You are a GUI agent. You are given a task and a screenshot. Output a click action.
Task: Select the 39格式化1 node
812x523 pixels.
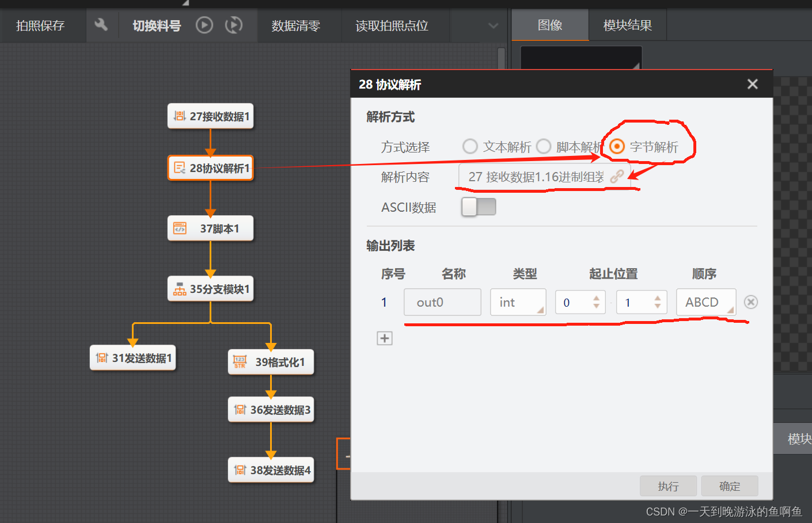pyautogui.click(x=271, y=362)
